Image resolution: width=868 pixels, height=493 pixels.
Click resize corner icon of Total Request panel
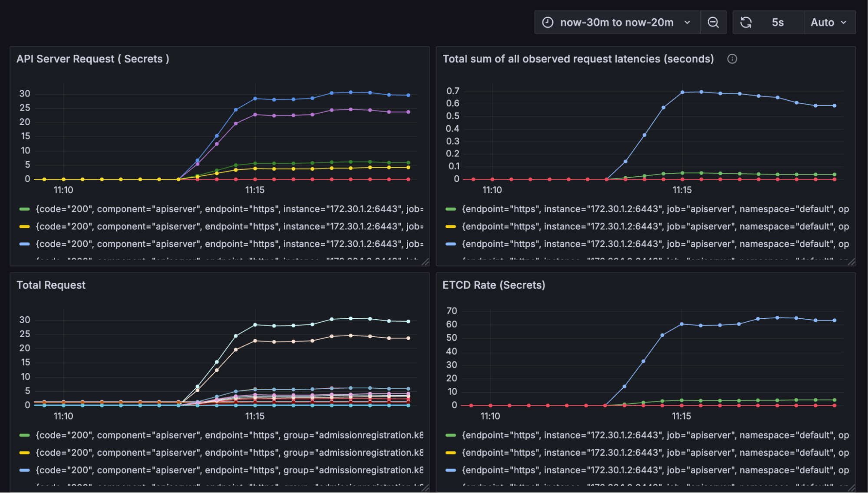[425, 488]
